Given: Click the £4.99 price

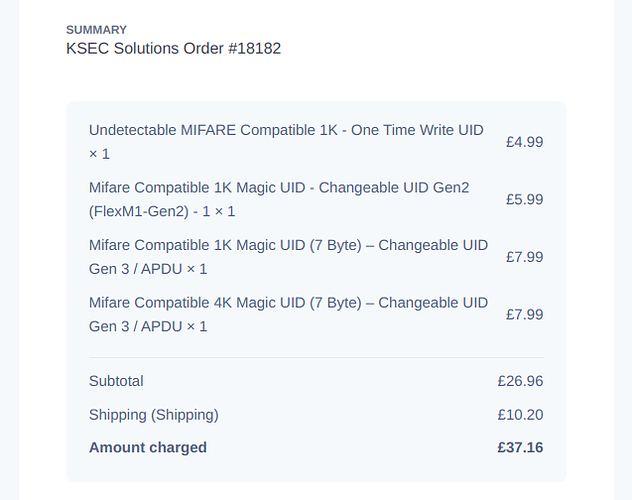Looking at the screenshot, I should (524, 142).
